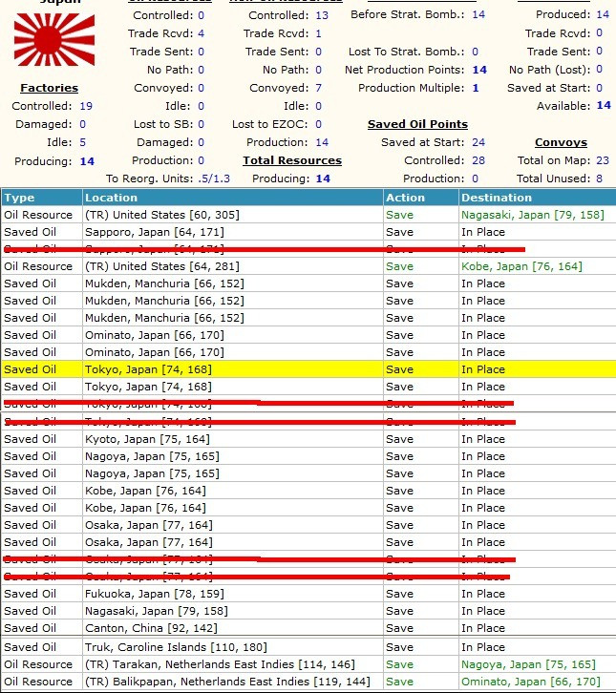Image resolution: width=616 pixels, height=693 pixels.
Task: Click Save action in the Kyoto row
Action: point(399,439)
